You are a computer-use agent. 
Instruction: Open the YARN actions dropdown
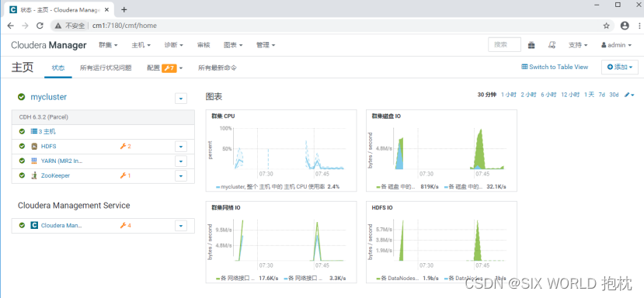pos(181,161)
